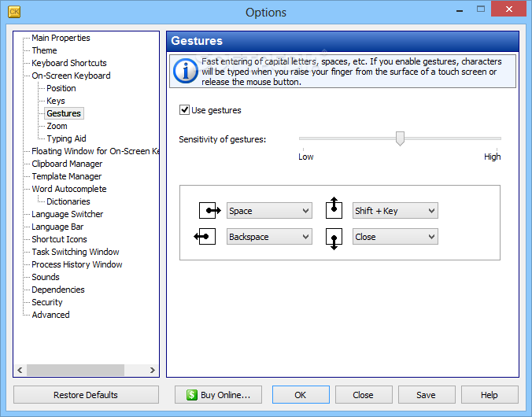
Task: Click the tree's right scroll arrow
Action: (x=153, y=370)
